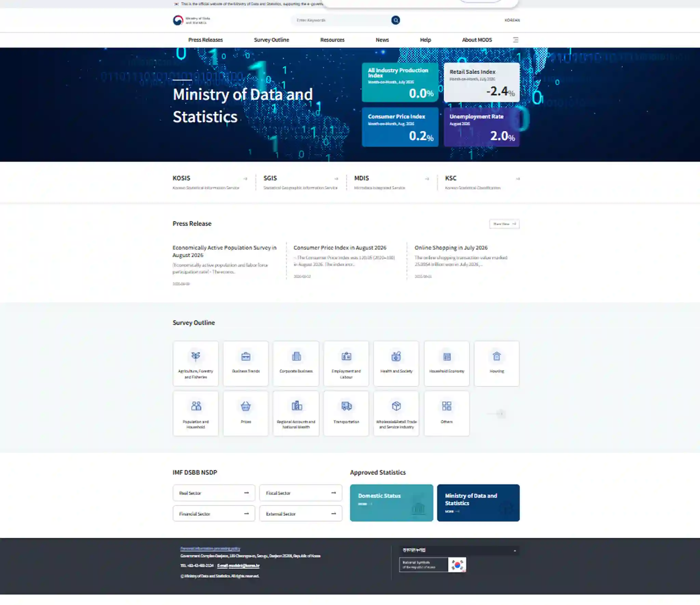Open the hamburger all-menu icon
Screen dimensions: 700x605
(515, 40)
